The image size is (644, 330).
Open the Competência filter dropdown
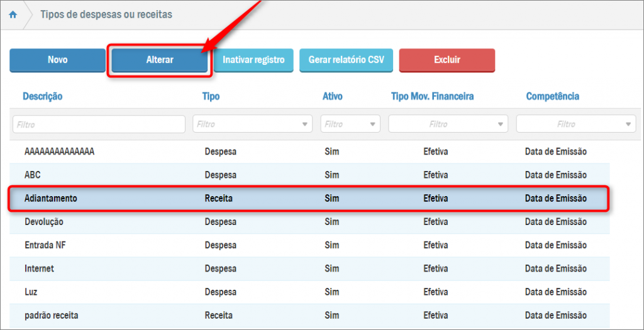pyautogui.click(x=575, y=124)
